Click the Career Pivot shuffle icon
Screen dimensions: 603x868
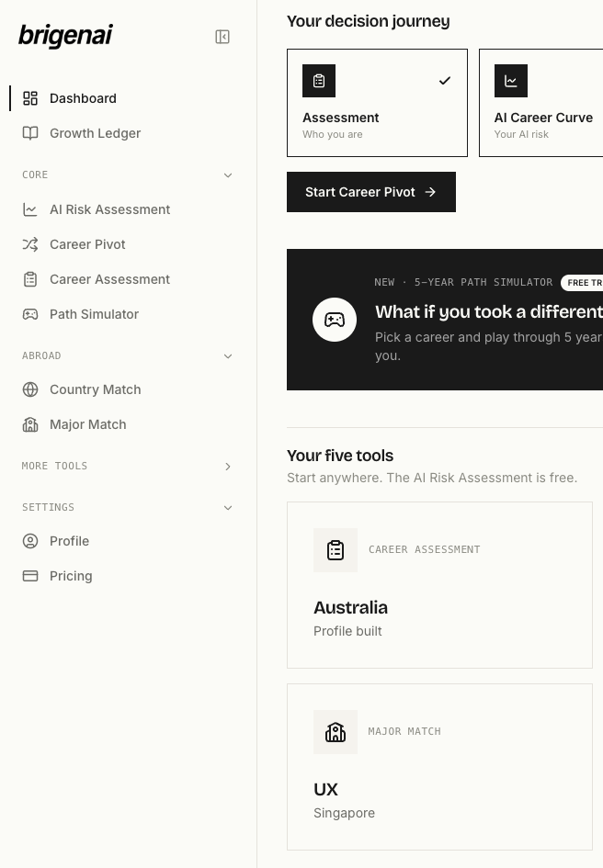(30, 244)
